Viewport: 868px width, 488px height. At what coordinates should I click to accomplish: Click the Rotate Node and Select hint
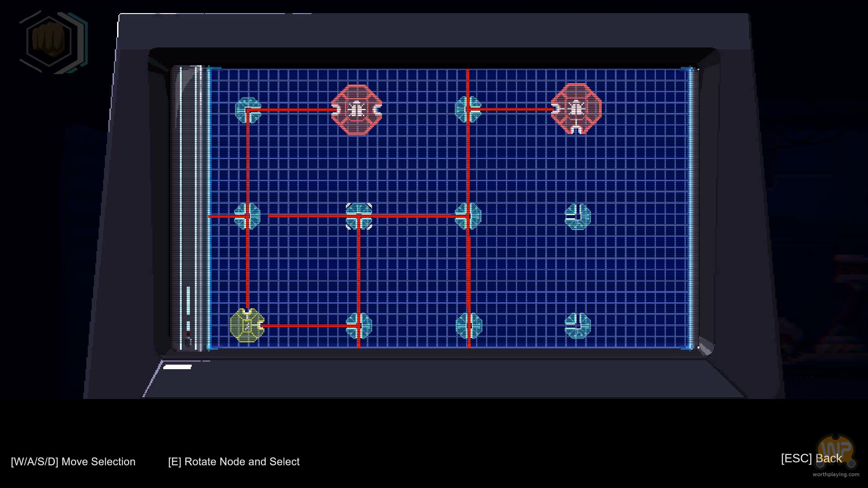click(x=234, y=462)
